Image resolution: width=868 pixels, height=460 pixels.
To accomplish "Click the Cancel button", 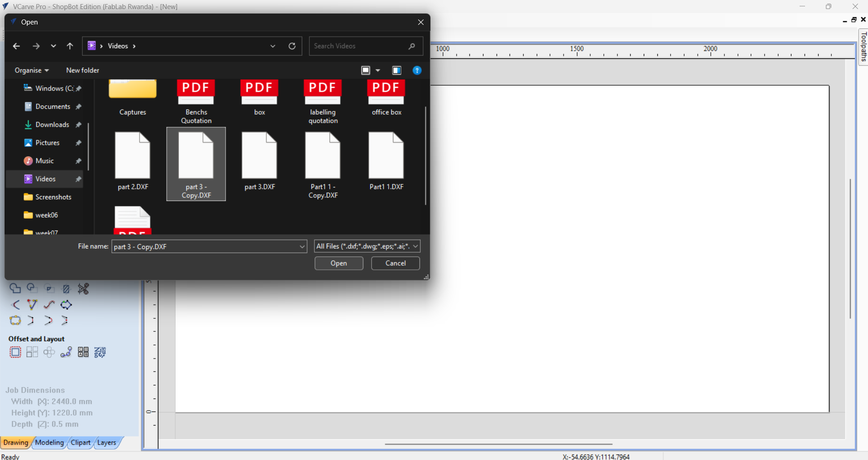I will (x=395, y=263).
